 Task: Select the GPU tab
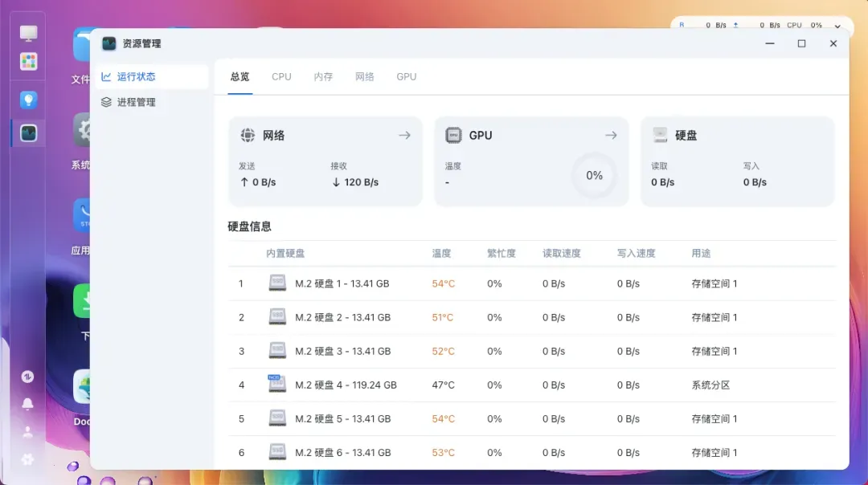pyautogui.click(x=406, y=77)
